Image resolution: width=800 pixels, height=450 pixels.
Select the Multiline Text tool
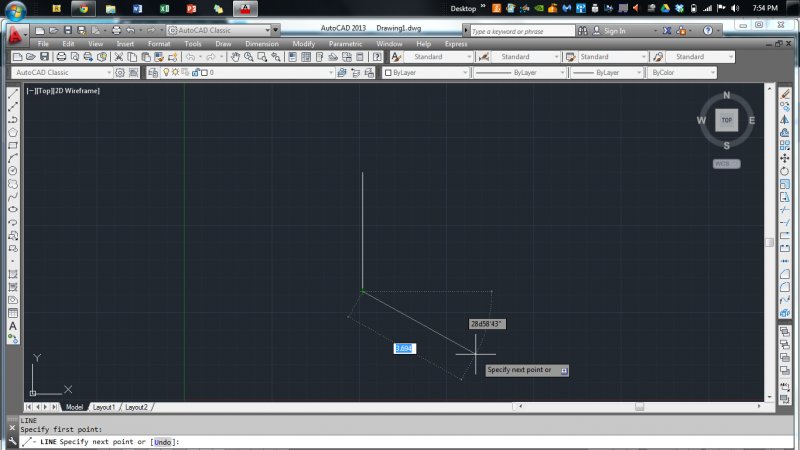(x=13, y=326)
